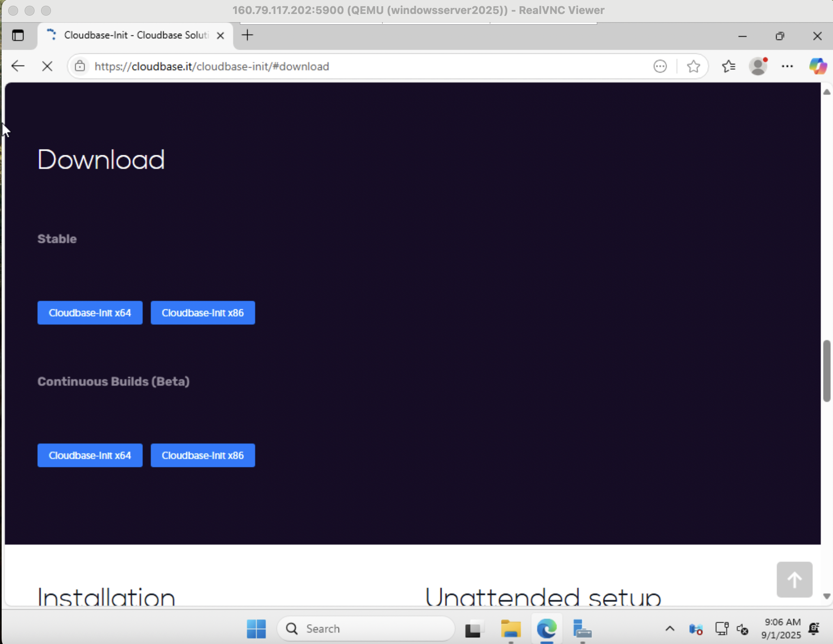Open the address bar options ellipsis

tap(660, 66)
